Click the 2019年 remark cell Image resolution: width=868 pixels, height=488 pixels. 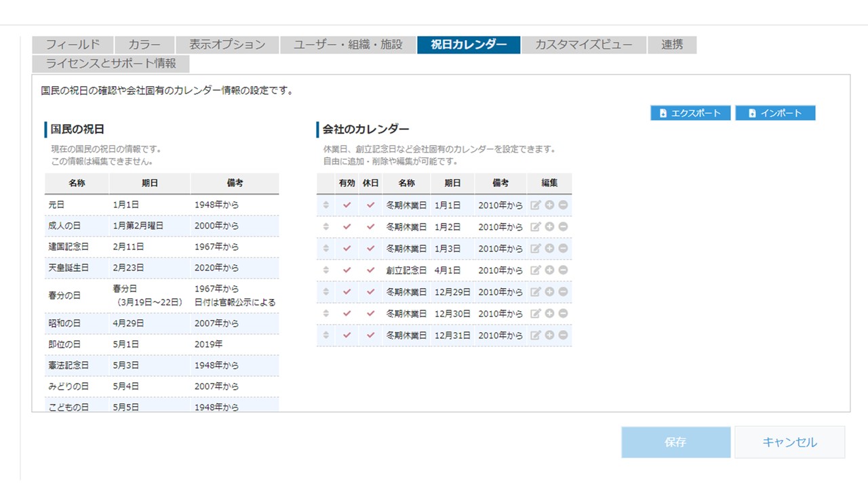pos(235,344)
